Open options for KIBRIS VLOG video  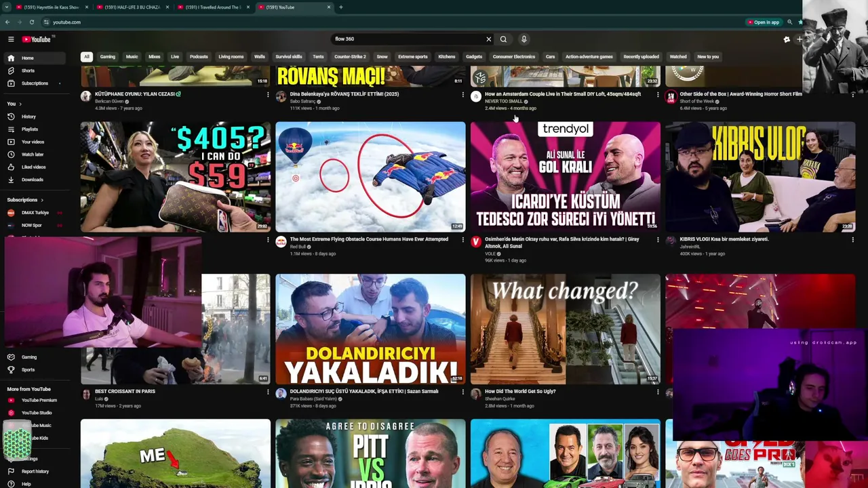[853, 240]
